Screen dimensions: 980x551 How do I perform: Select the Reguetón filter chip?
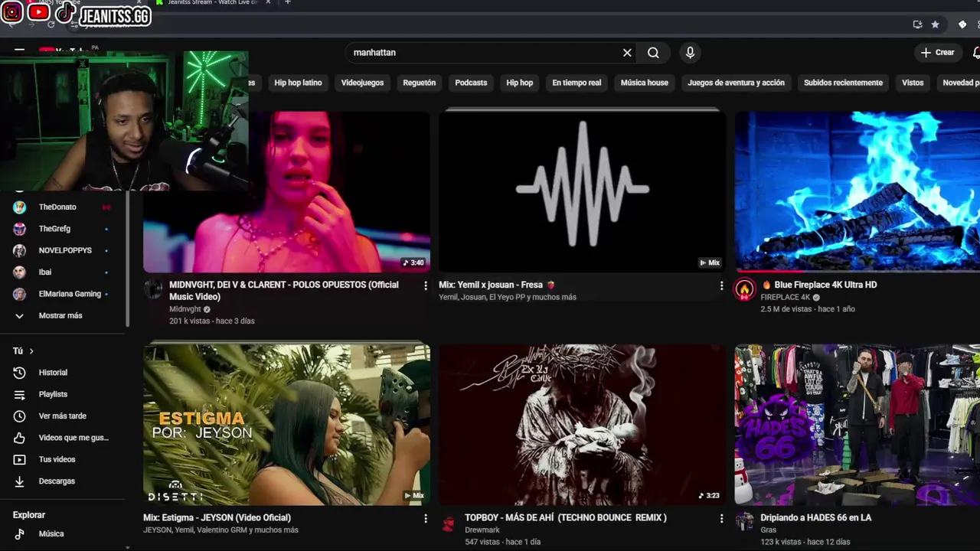click(x=419, y=83)
